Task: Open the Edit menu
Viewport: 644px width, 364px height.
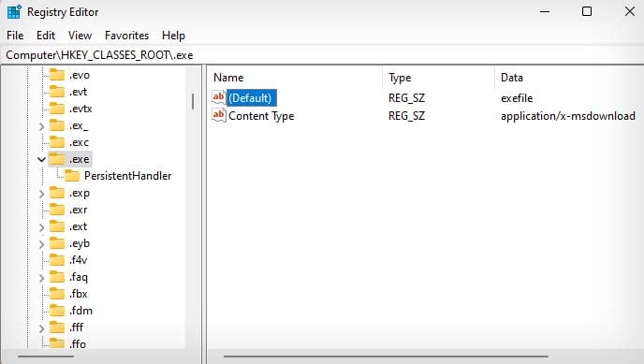Action: click(x=46, y=36)
